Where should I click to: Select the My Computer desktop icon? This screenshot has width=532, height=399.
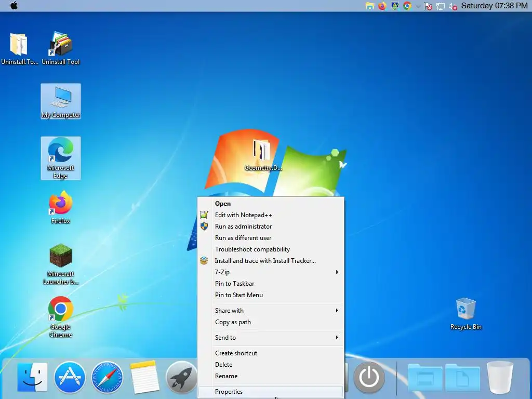pyautogui.click(x=61, y=101)
